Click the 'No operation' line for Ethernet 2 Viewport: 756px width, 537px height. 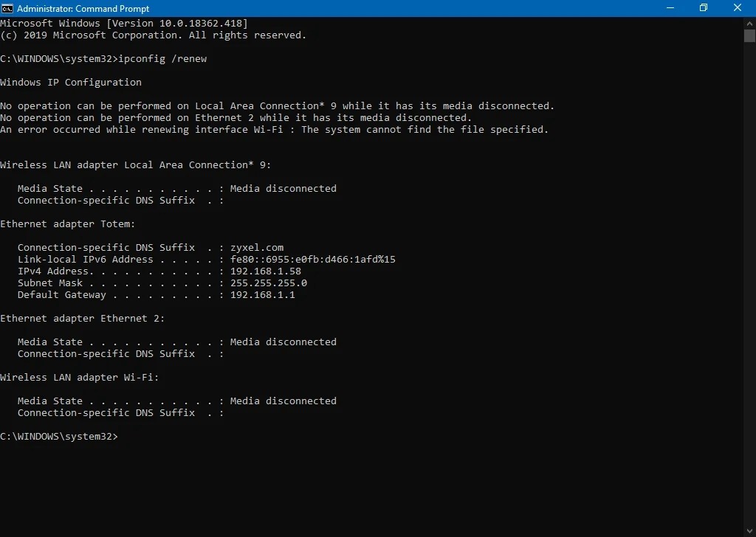click(236, 117)
